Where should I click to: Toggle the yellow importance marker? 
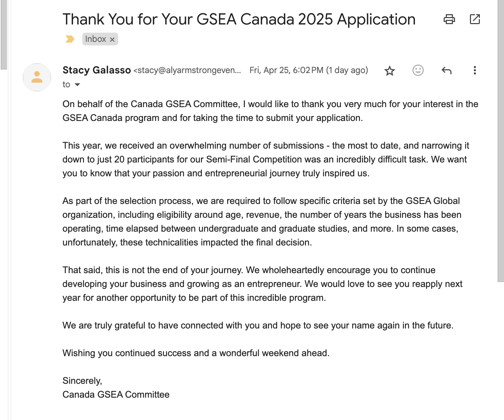pos(70,39)
